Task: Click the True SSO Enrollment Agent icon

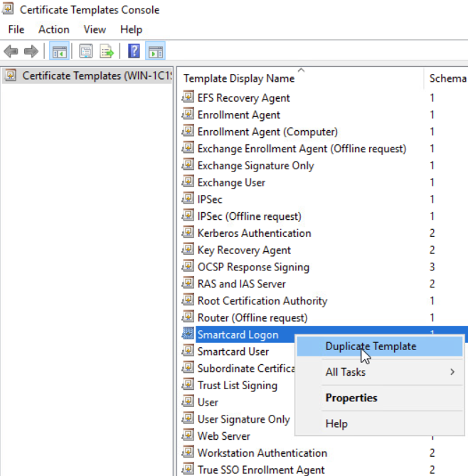Action: (x=188, y=469)
